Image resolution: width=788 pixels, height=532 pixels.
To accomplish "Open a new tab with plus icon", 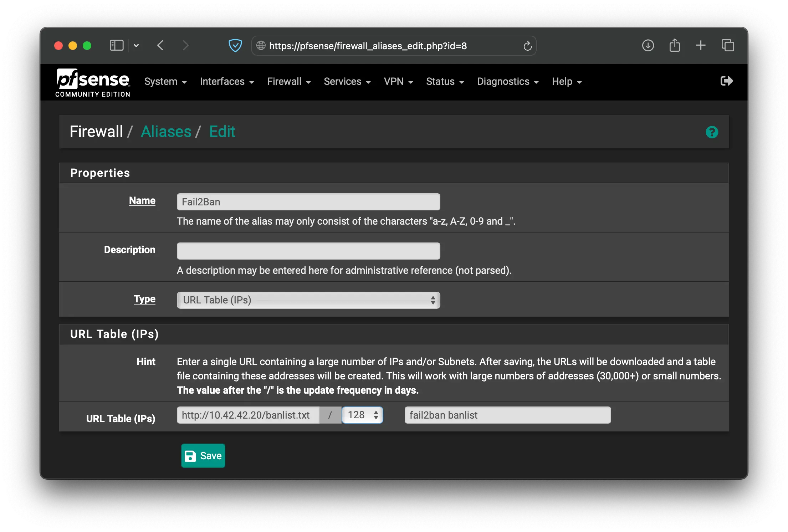I will click(x=701, y=45).
